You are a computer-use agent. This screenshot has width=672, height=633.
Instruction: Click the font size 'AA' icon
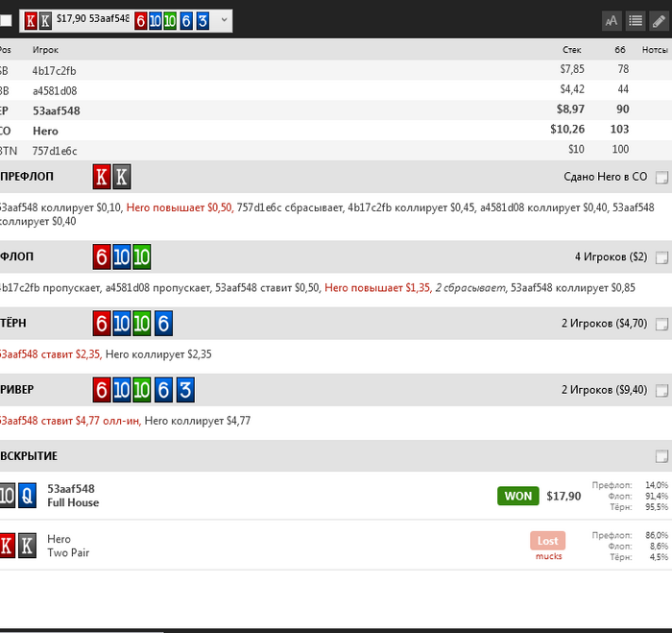click(x=612, y=20)
